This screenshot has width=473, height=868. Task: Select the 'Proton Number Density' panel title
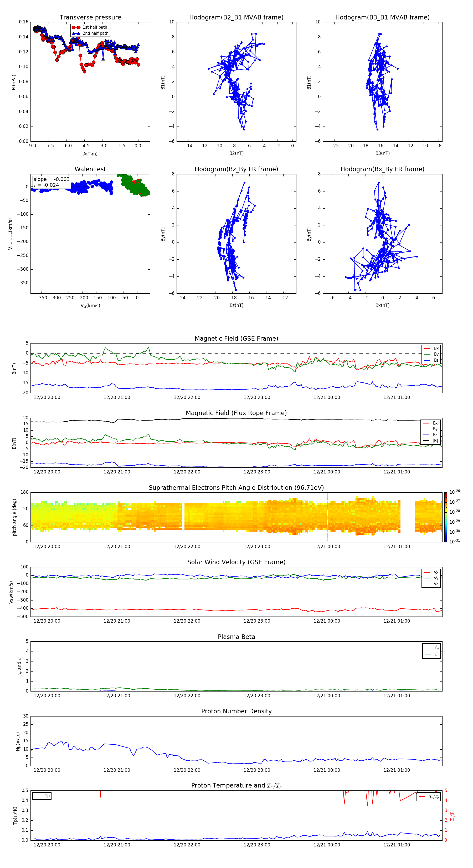(x=236, y=711)
